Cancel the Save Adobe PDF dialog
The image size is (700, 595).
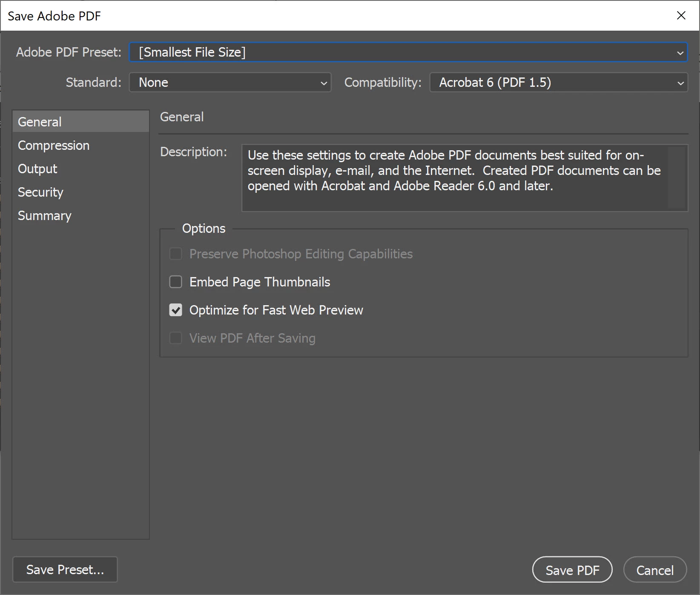point(655,570)
